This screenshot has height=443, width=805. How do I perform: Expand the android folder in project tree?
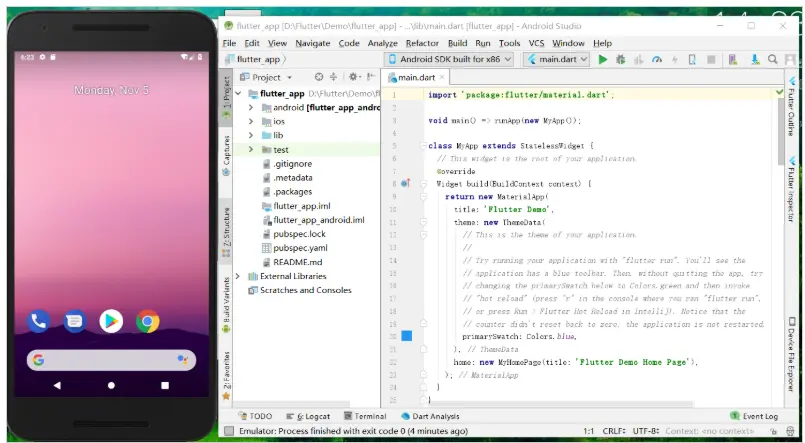[251, 107]
